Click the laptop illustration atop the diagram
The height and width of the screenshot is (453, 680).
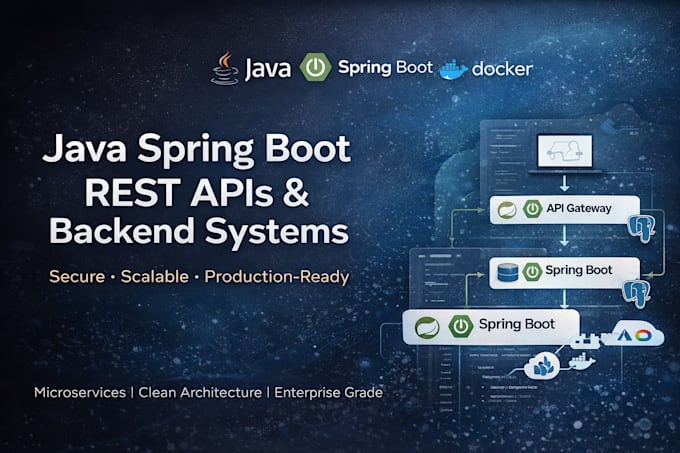(x=564, y=153)
